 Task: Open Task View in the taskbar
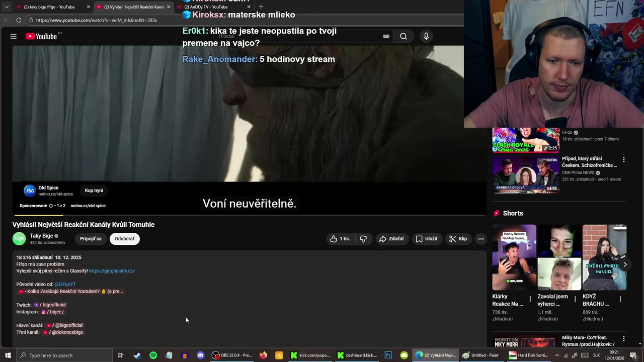click(121, 355)
